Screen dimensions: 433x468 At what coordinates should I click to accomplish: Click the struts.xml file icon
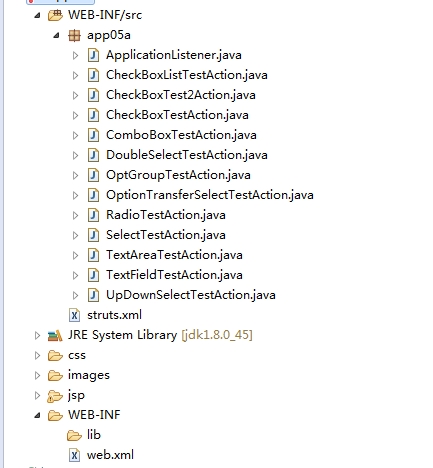pyautogui.click(x=74, y=315)
